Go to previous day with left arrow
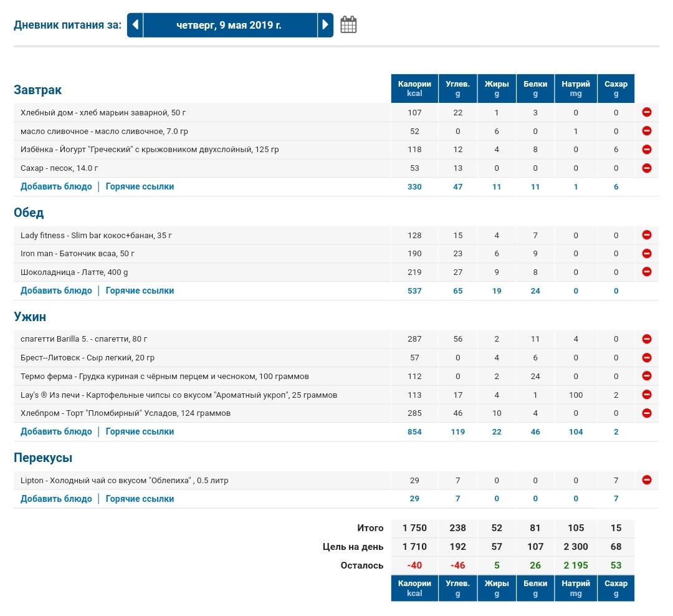673x616 pixels. click(135, 26)
